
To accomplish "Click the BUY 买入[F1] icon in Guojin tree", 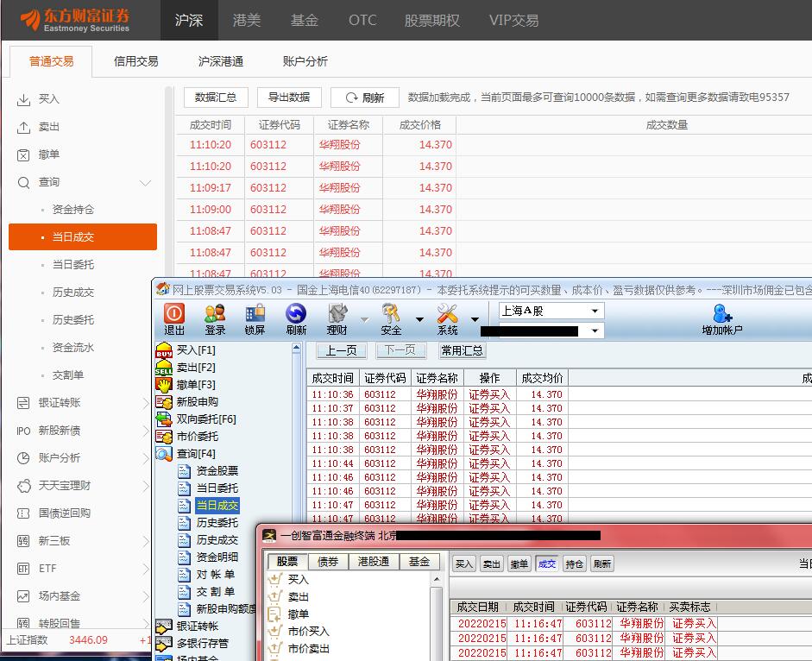I will tap(164, 350).
